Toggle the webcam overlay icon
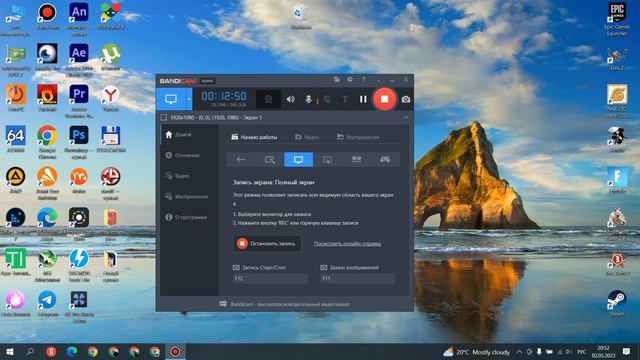640x360 pixels. 268,99
